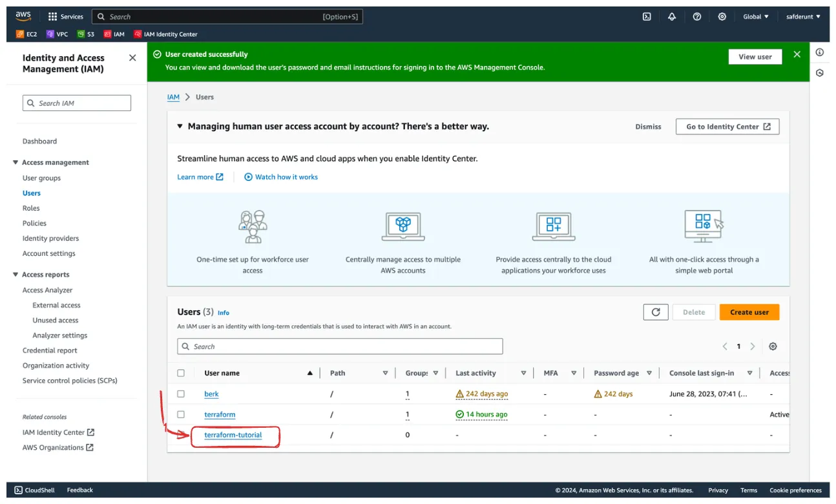Collapse the Access management section
The width and height of the screenshot is (836, 504).
[x=16, y=162]
